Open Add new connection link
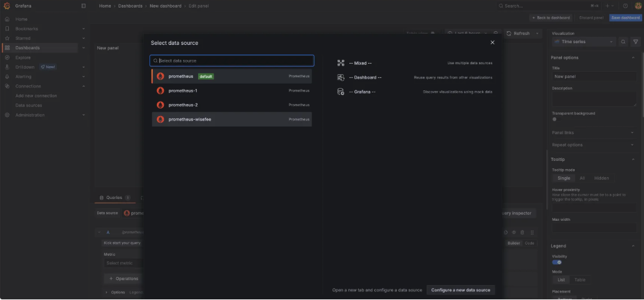 coord(36,95)
